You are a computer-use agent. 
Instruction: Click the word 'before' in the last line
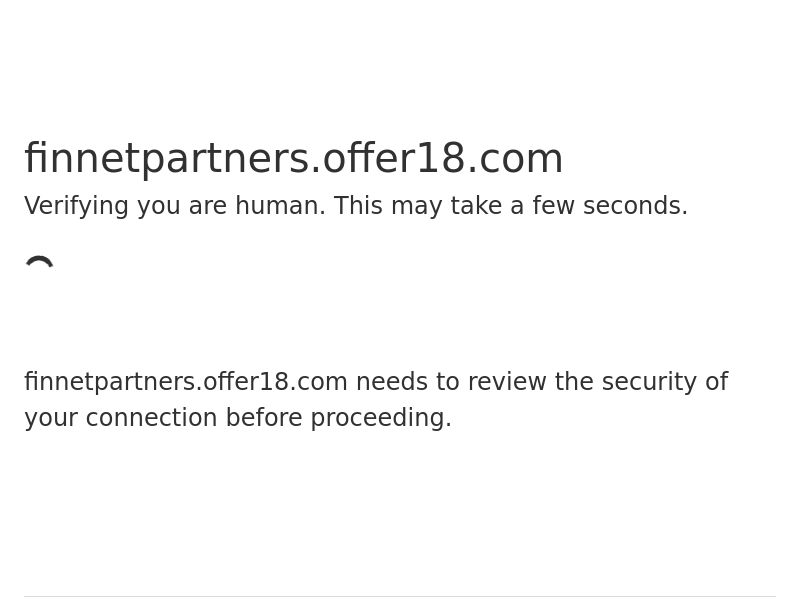[264, 418]
